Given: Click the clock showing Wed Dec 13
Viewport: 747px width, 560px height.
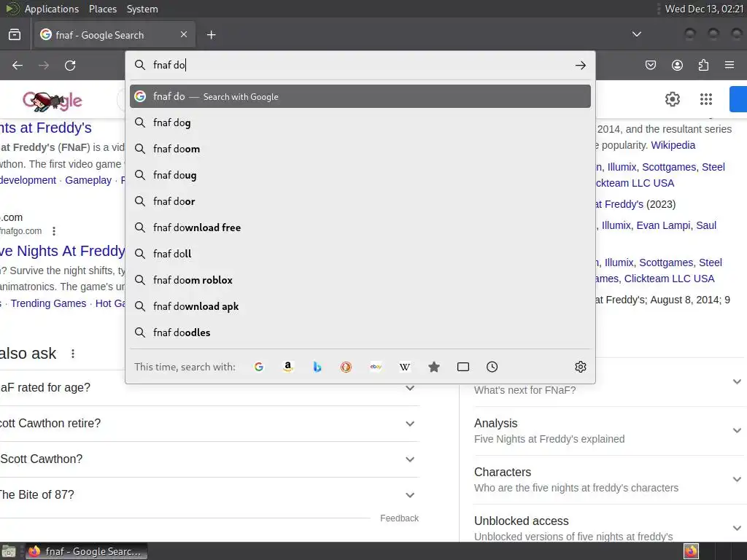Looking at the screenshot, I should tap(704, 9).
